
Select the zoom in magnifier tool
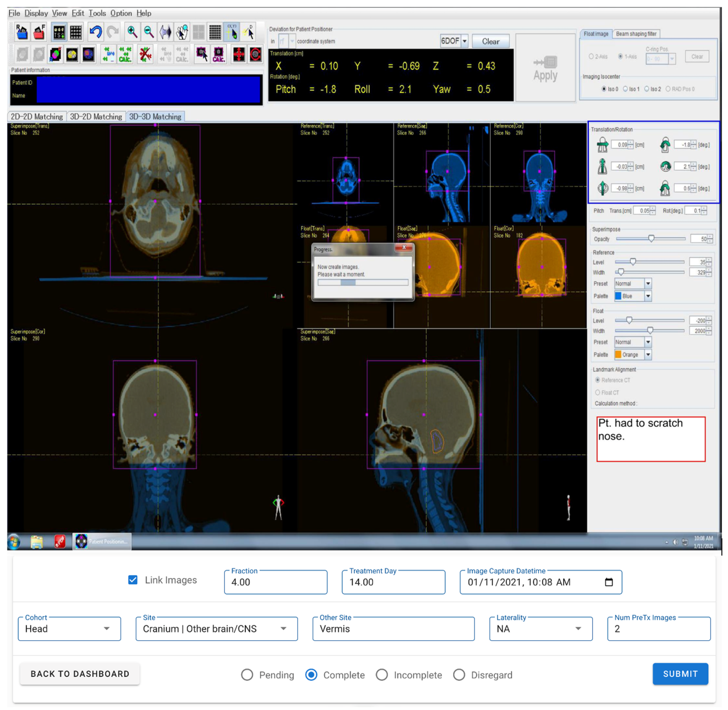[x=132, y=32]
